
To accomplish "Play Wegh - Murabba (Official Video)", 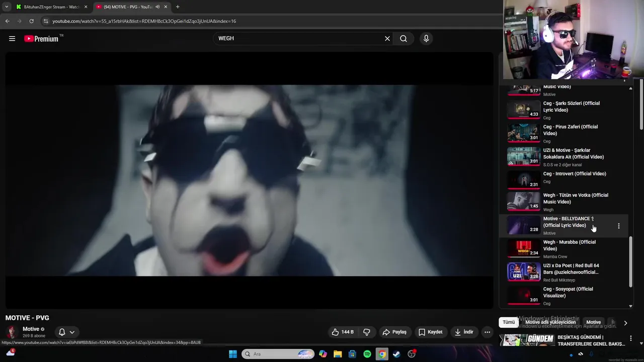I will pos(569,245).
